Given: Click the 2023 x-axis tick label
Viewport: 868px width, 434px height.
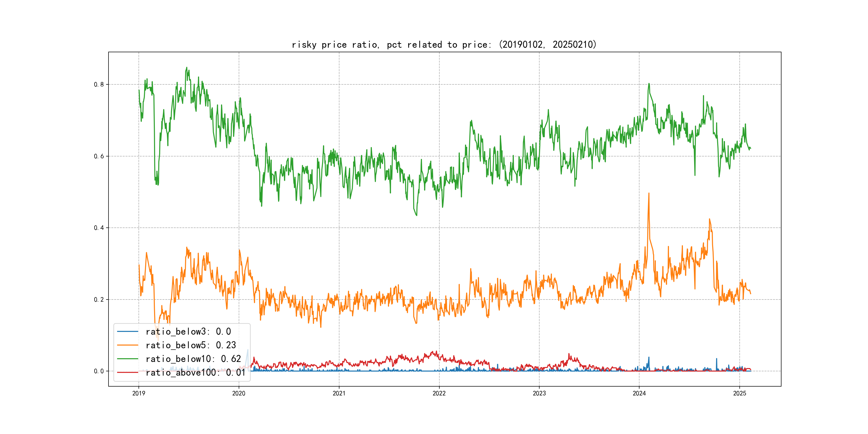Looking at the screenshot, I should tap(539, 393).
